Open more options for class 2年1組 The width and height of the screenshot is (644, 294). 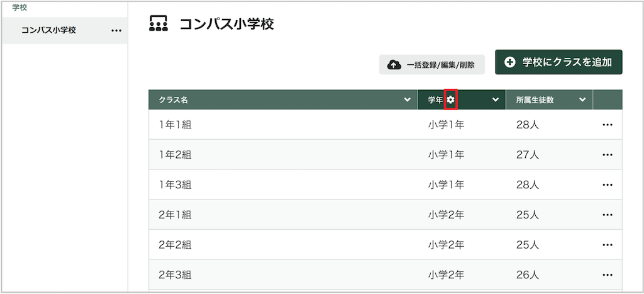click(607, 215)
